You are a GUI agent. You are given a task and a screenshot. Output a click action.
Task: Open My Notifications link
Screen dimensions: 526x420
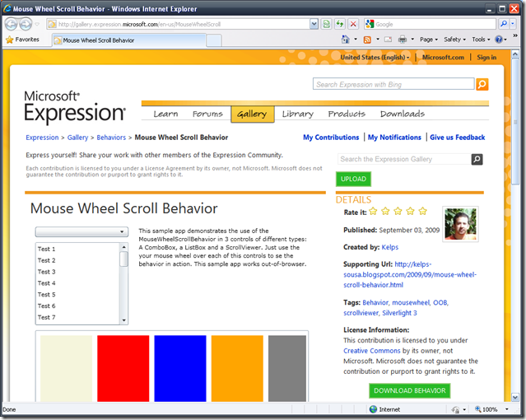pyautogui.click(x=394, y=138)
